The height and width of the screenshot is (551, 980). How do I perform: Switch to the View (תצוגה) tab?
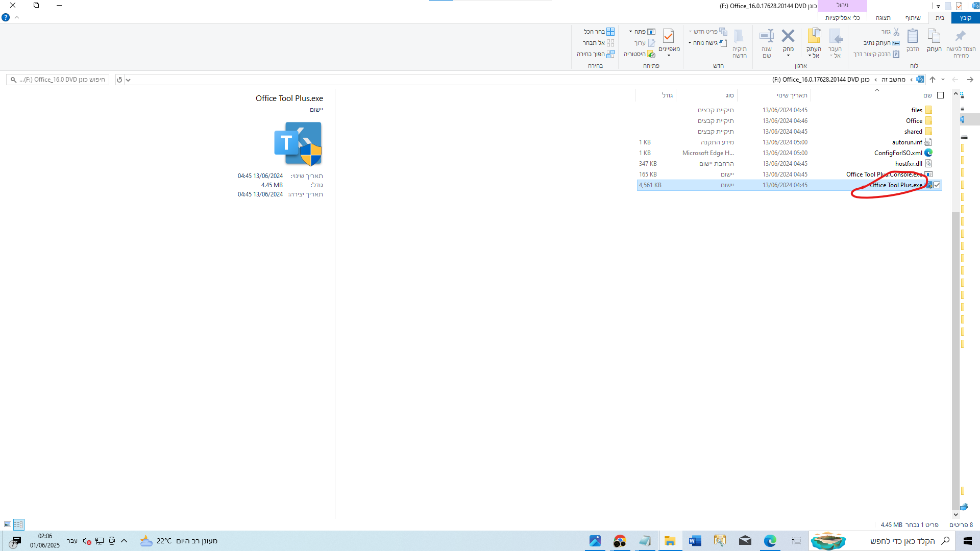point(883,18)
